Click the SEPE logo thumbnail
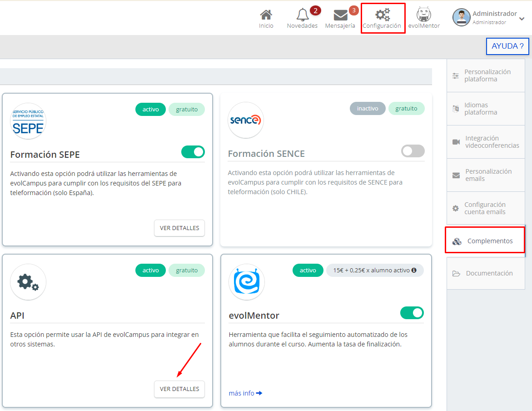The image size is (532, 411). pos(28,121)
